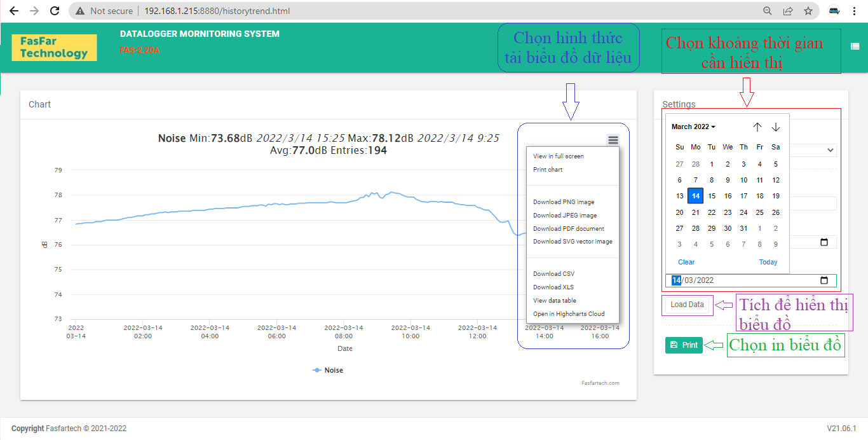
Task: Click the calendar next month down arrow
Action: click(775, 127)
